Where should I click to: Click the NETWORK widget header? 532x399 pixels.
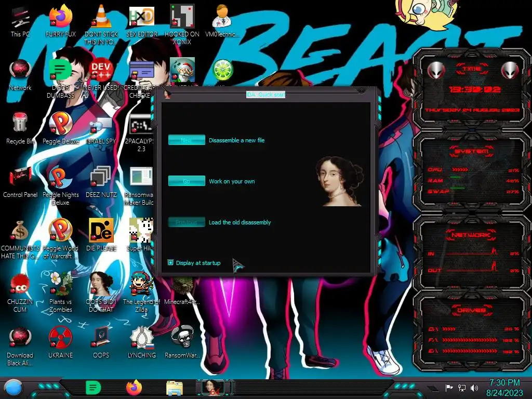pyautogui.click(x=472, y=235)
